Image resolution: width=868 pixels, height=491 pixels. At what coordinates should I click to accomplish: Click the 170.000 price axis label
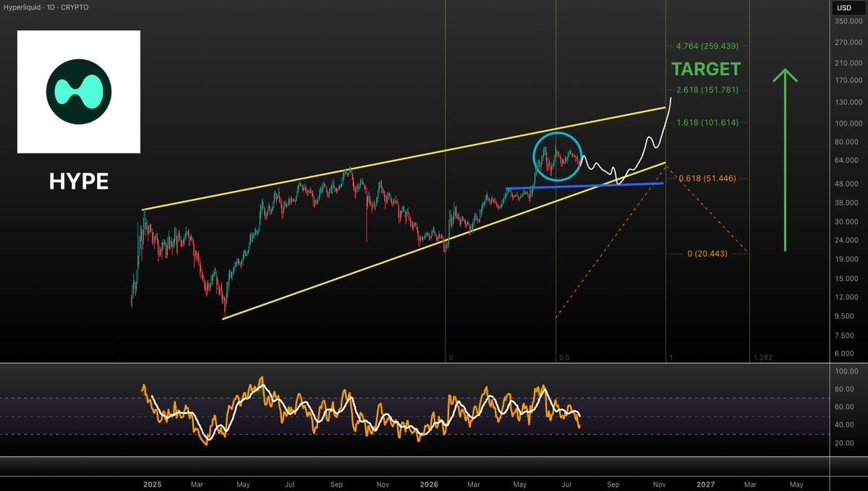(848, 81)
